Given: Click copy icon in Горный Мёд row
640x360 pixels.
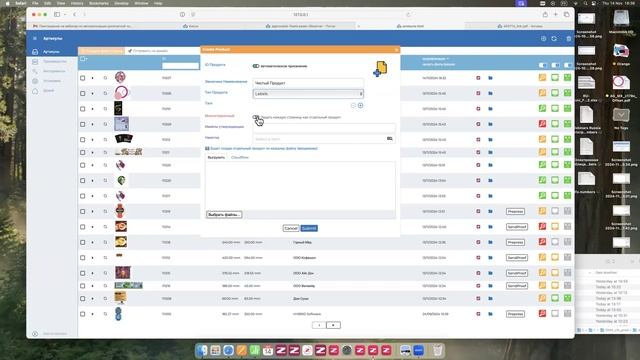Looking at the screenshot, I should (105, 242).
